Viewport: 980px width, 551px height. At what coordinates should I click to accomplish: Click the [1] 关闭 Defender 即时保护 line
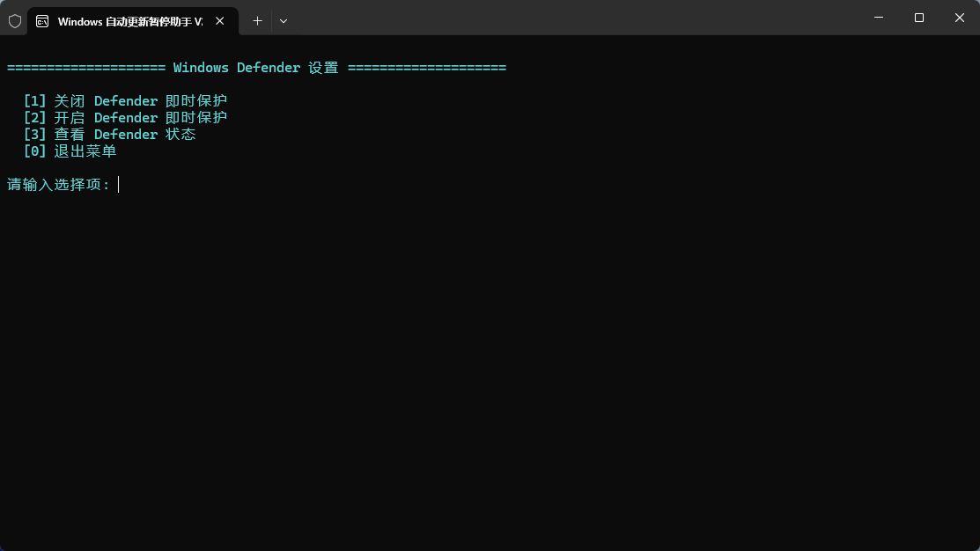point(125,101)
